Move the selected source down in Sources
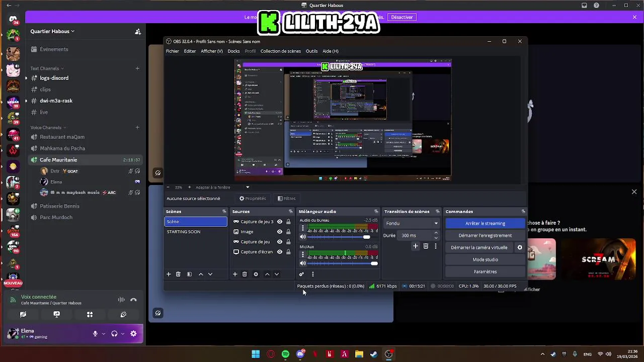Viewport: 644px width, 362px height. (x=276, y=274)
